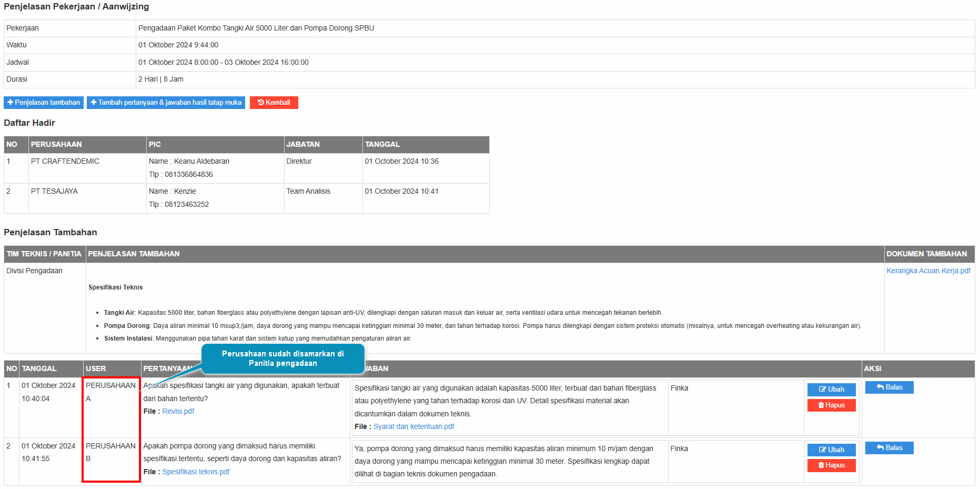Image resolution: width=980 pixels, height=489 pixels.
Task: Click PIC name Keanu Aldebaran
Action: click(201, 161)
